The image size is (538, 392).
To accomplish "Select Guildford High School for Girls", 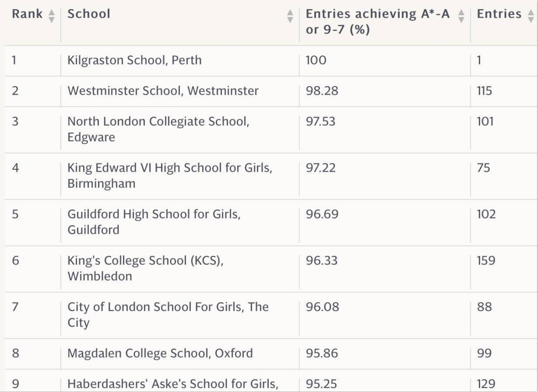I will (154, 222).
